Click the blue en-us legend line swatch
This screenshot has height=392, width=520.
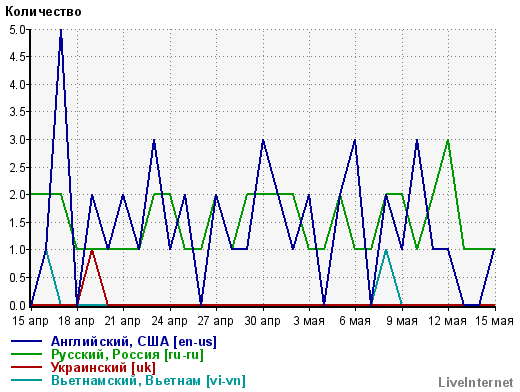click(x=26, y=342)
